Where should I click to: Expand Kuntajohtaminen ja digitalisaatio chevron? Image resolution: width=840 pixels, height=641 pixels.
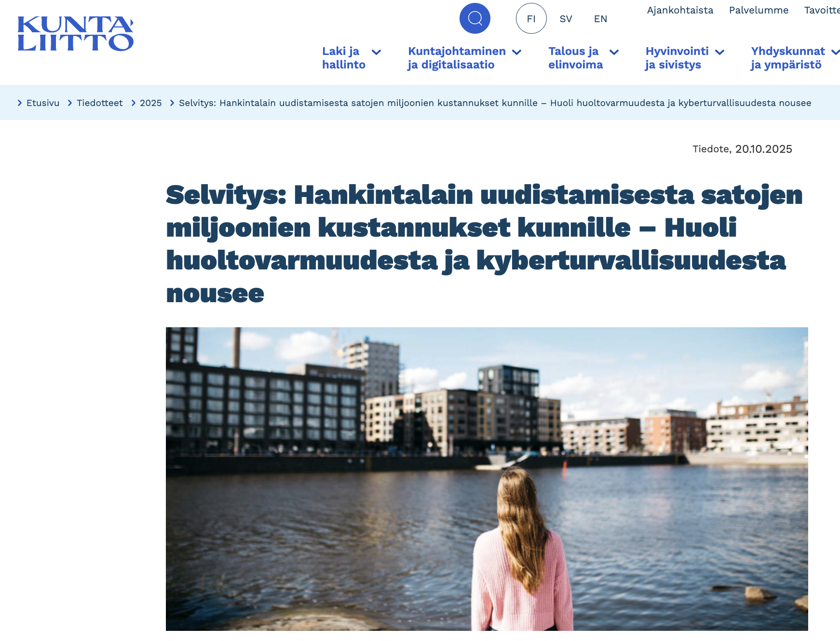(x=516, y=52)
